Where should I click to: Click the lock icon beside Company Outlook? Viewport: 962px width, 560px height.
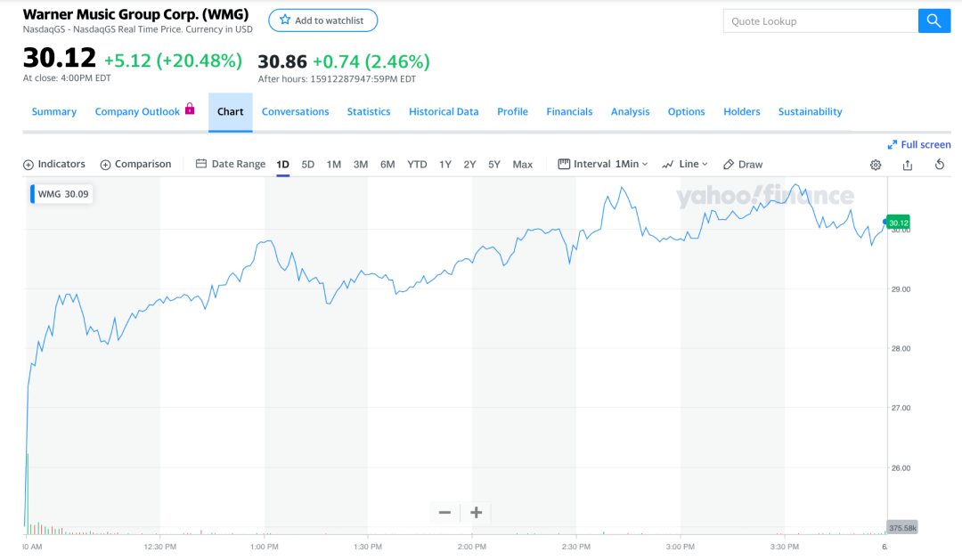tap(190, 109)
